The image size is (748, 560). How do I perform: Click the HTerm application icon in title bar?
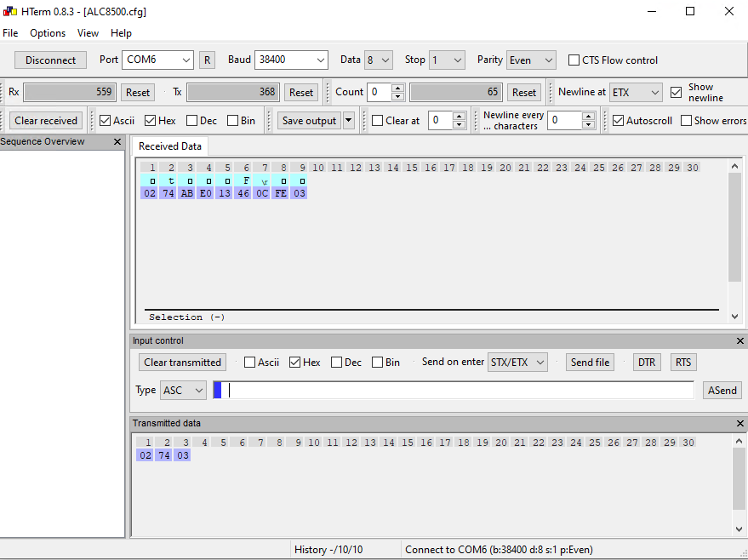(10, 11)
